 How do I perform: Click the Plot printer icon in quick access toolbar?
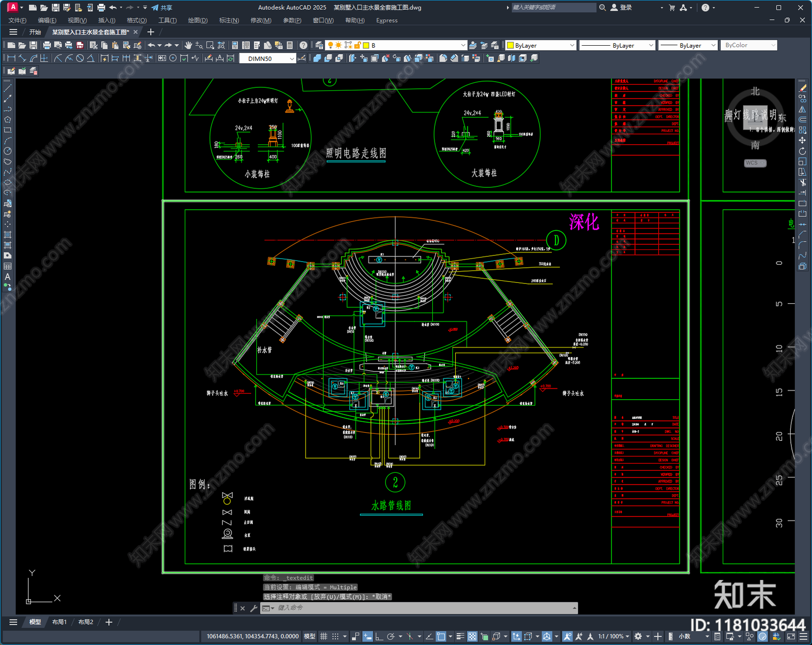(x=101, y=8)
